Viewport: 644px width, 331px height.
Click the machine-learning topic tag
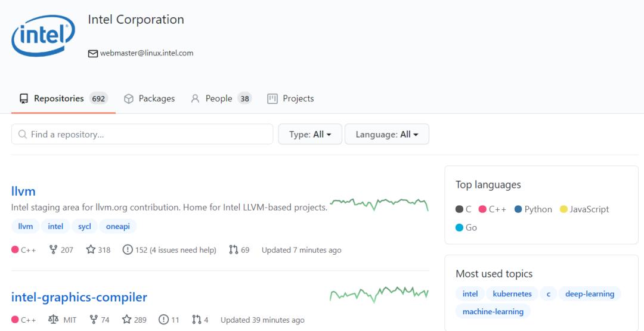click(x=493, y=312)
